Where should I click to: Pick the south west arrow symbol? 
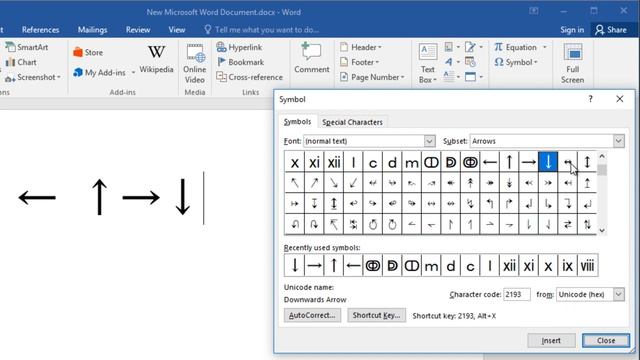(353, 182)
